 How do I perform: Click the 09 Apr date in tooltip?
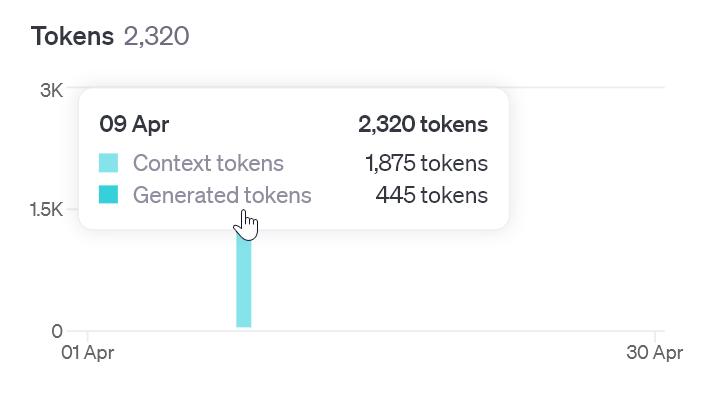134,124
